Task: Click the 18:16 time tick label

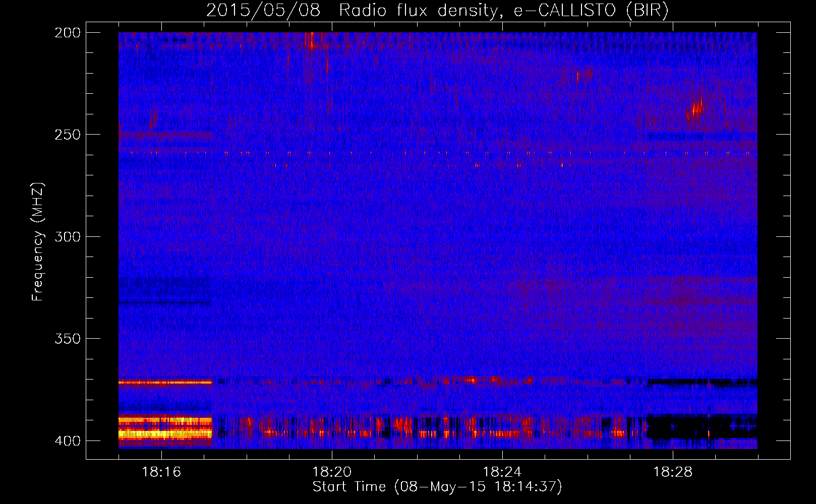Action: [161, 472]
